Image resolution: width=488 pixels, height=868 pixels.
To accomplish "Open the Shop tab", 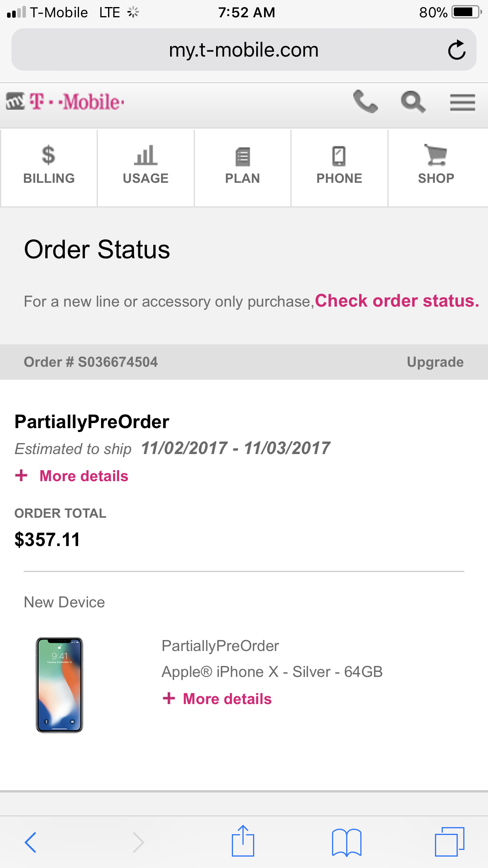I will coord(436,168).
